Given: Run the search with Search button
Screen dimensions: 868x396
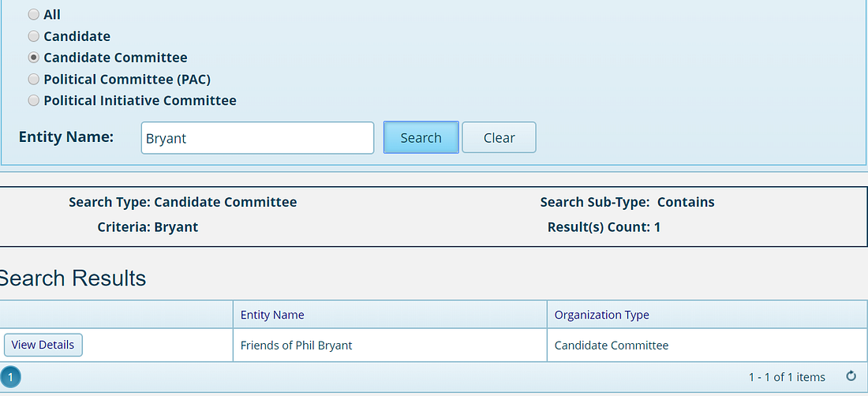Looking at the screenshot, I should pos(421,137).
